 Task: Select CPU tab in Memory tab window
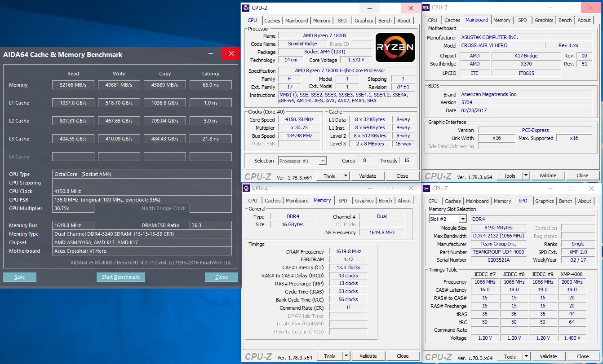tap(253, 201)
